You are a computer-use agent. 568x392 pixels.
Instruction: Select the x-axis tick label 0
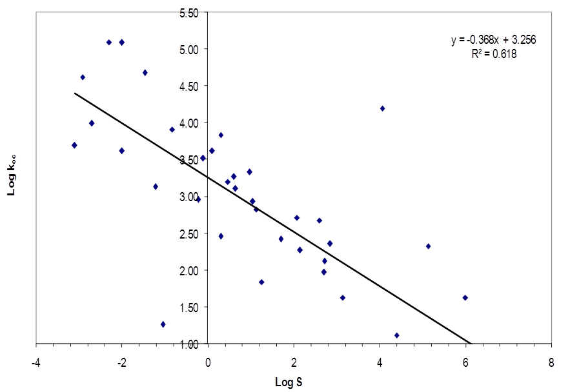208,362
